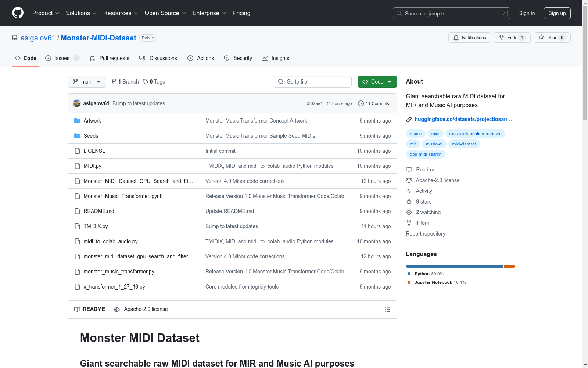Click the Apache license scale icon in About

coord(409,180)
